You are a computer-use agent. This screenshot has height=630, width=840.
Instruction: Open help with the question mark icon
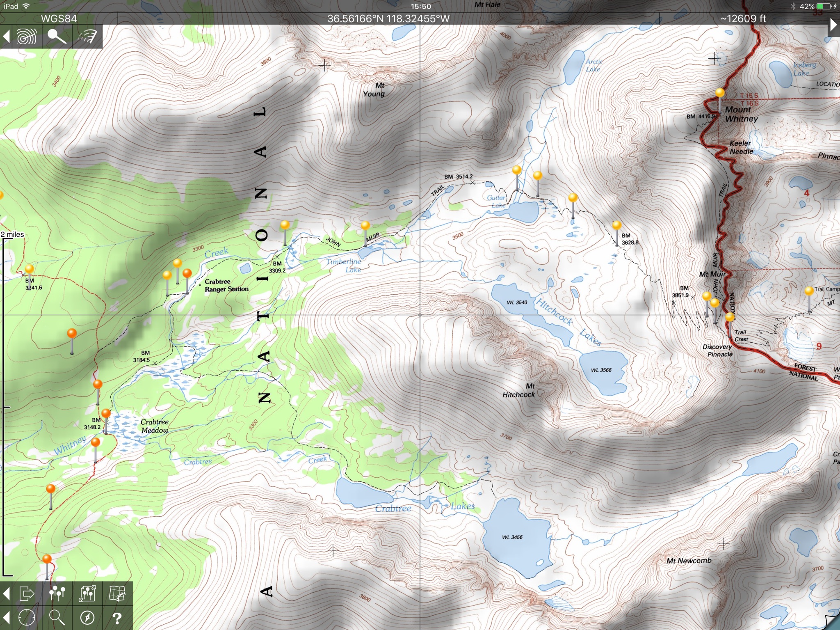117,617
